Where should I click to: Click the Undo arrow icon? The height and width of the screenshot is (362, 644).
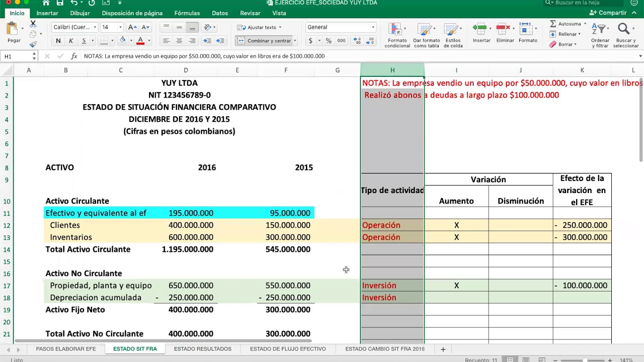click(74, 3)
